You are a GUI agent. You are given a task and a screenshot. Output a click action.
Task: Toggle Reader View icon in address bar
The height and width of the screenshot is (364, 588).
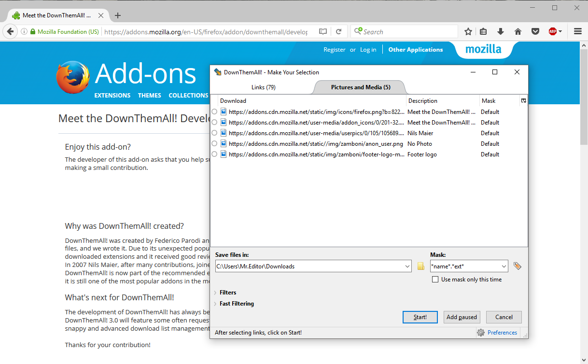click(323, 32)
